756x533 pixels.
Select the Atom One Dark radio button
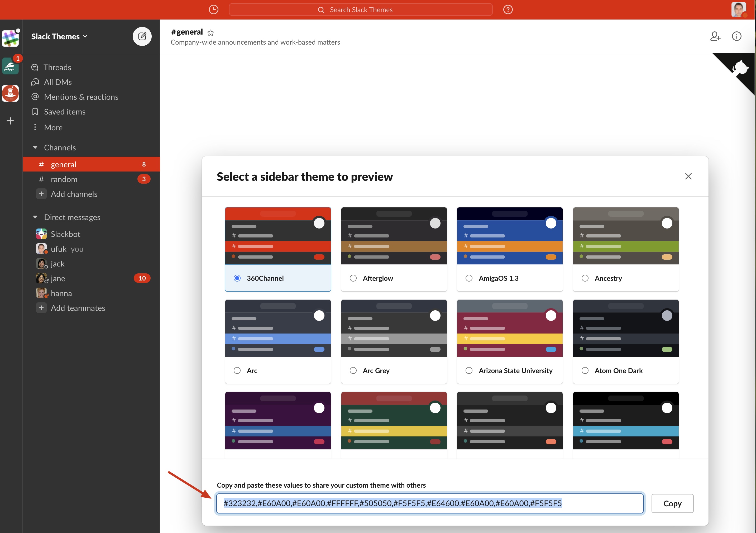[585, 370]
